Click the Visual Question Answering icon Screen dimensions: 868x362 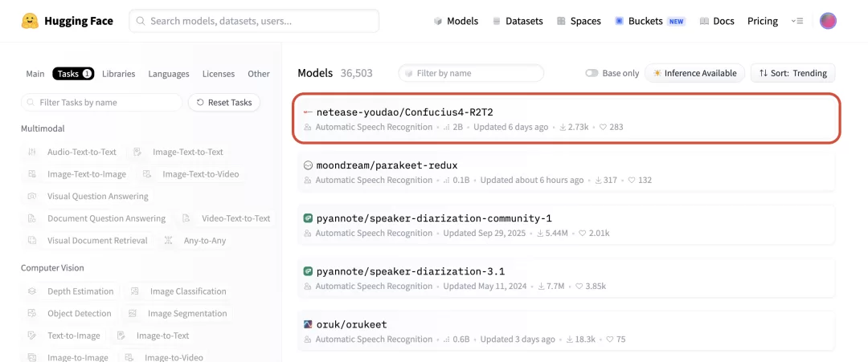32,196
